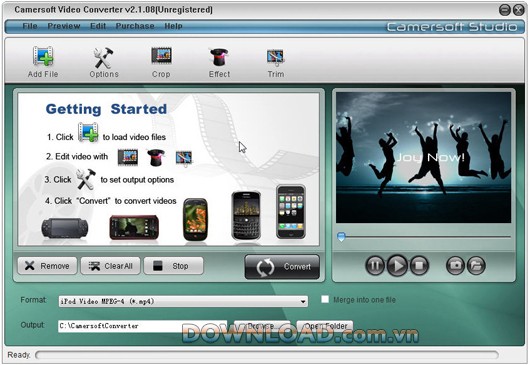Viewport: 530px width, 365px height.
Task: Click the crop icon in Getting Started step 2
Action: click(x=128, y=157)
